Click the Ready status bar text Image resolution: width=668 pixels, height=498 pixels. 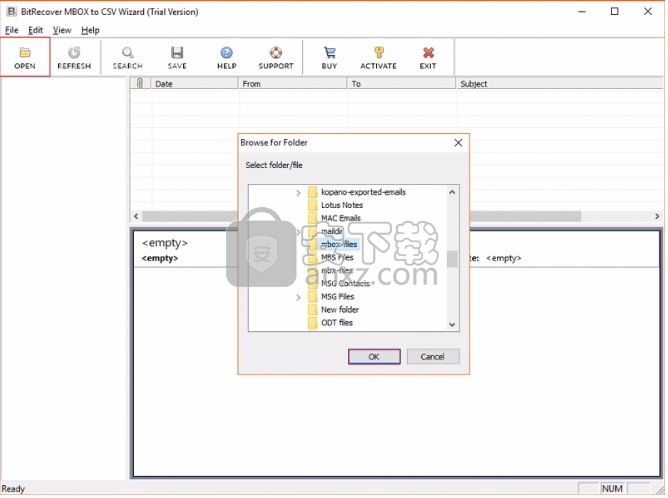point(13,489)
